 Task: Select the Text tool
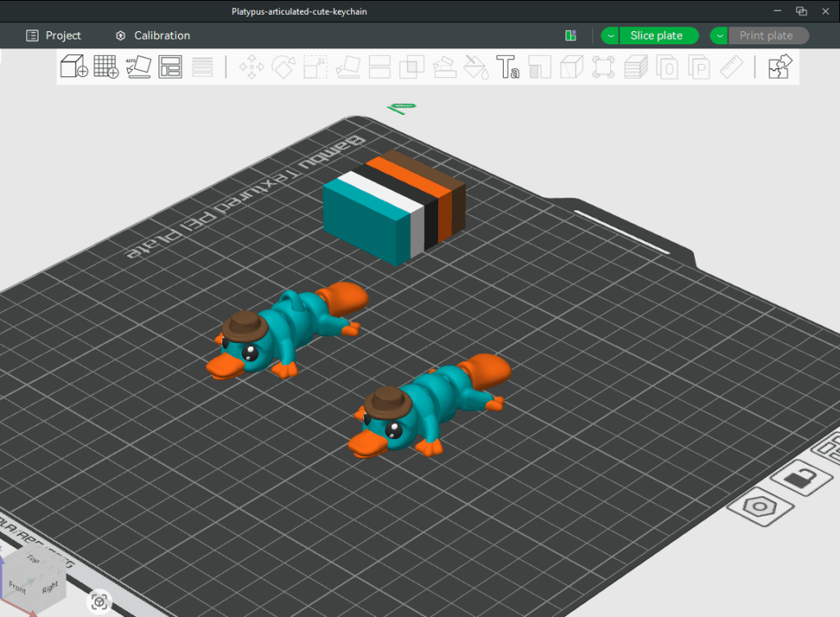tap(509, 67)
